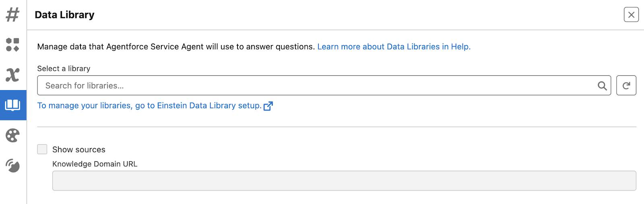Select the Data Library book icon
Screen dimensions: 644x204
coord(13,105)
